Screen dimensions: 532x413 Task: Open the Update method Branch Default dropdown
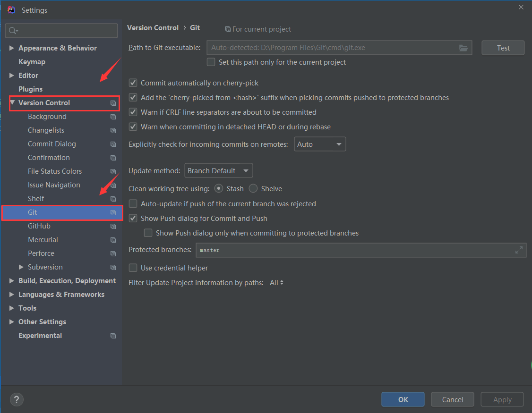[218, 170]
